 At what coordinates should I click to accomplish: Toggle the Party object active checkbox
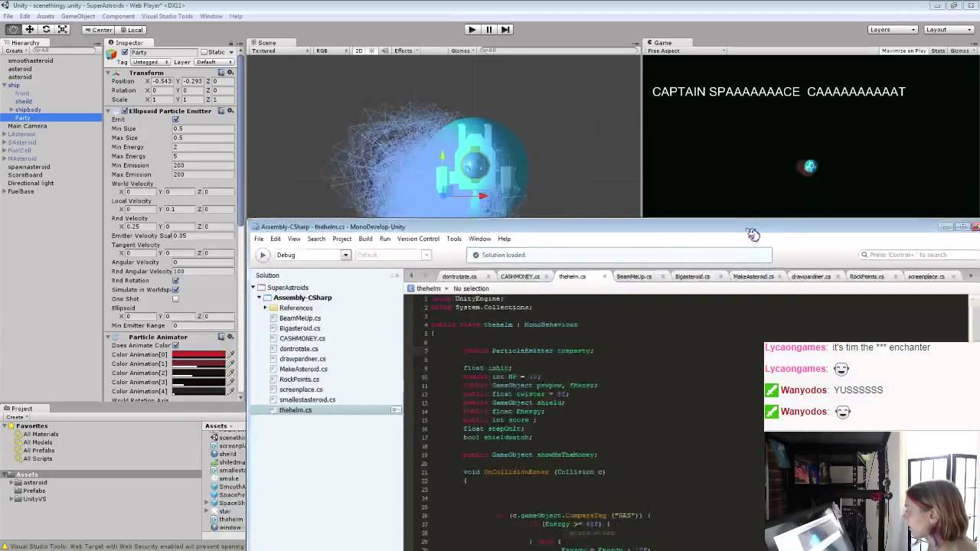tap(124, 53)
